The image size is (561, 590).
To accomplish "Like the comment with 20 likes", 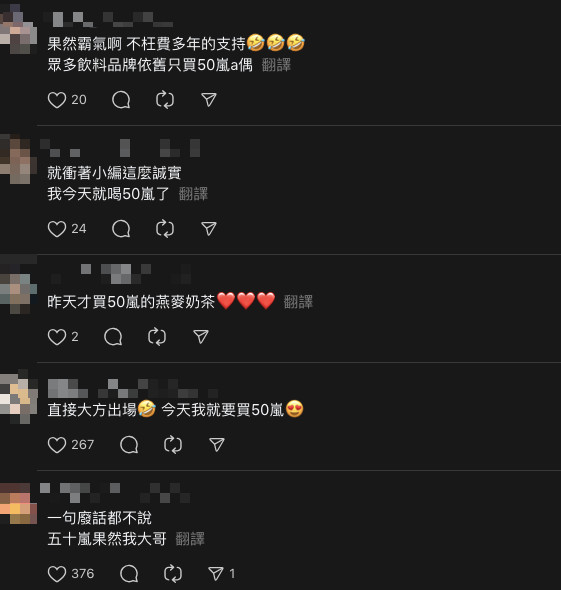I will click(57, 100).
